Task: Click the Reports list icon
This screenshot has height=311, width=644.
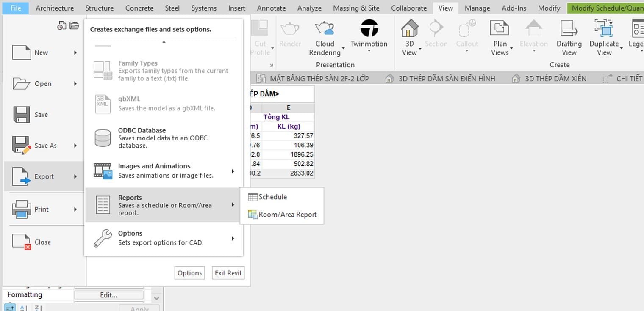Action: tap(103, 205)
